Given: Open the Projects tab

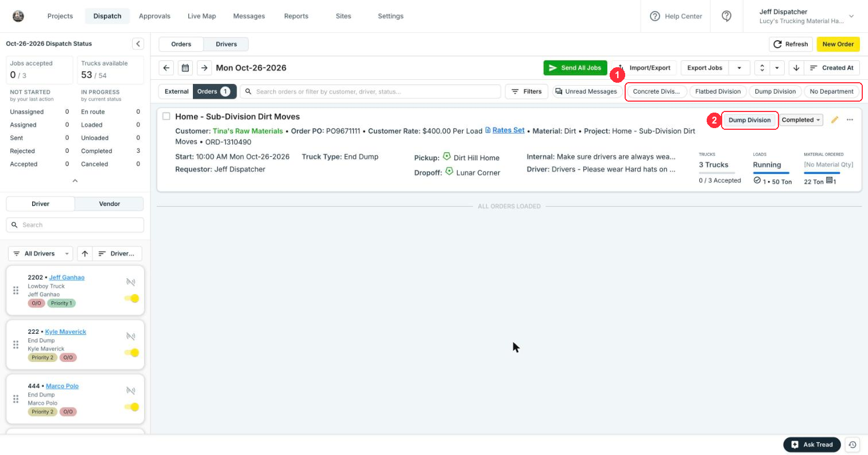Looking at the screenshot, I should click(x=60, y=16).
